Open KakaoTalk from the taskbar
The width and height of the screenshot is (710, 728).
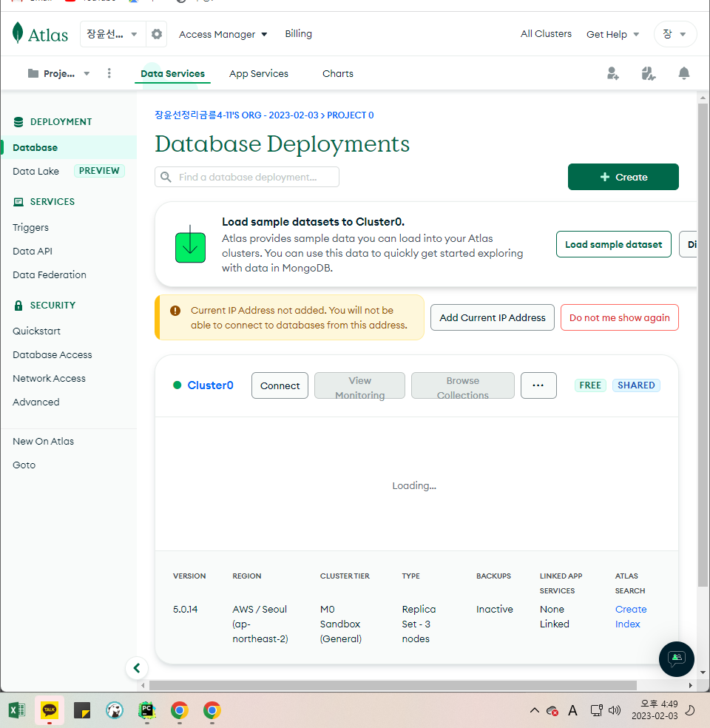(x=50, y=710)
